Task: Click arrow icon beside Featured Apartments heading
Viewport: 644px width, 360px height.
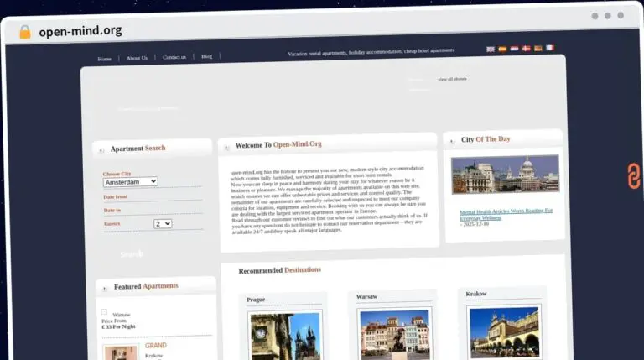Action: (x=104, y=289)
